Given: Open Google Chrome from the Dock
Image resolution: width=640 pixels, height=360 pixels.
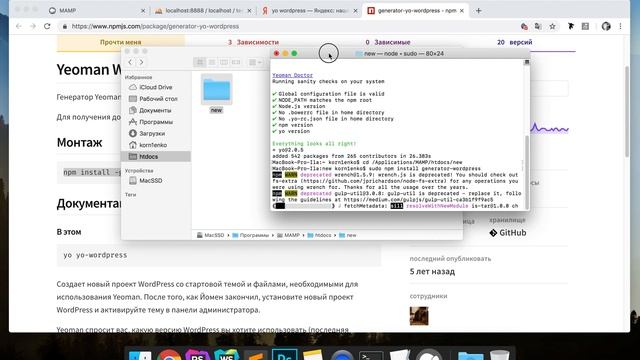Looking at the screenshot, I should pos(169,354).
